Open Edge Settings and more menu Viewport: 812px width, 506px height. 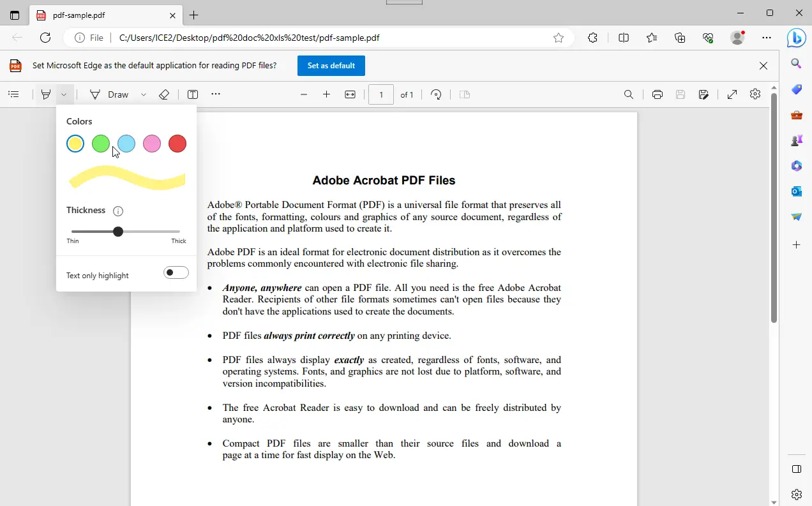(x=767, y=38)
